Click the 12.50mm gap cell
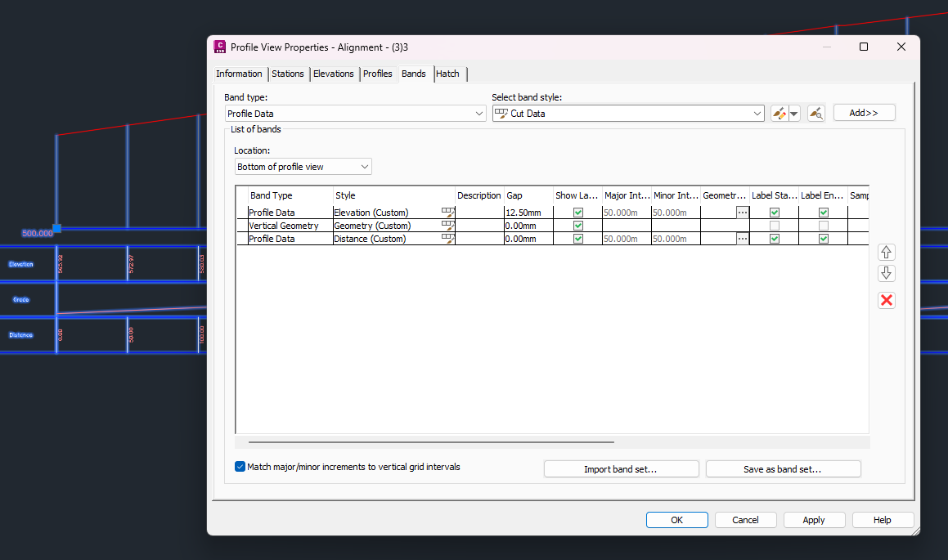 [528, 213]
